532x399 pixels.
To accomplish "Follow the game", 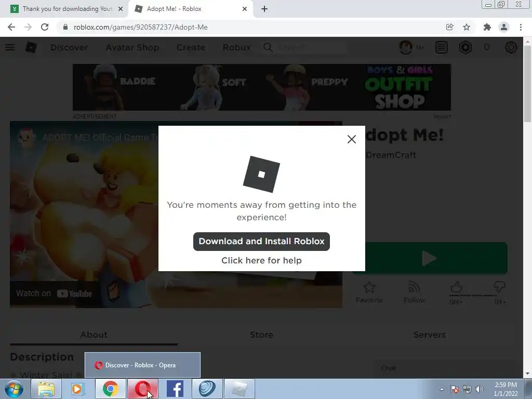I will point(414,292).
